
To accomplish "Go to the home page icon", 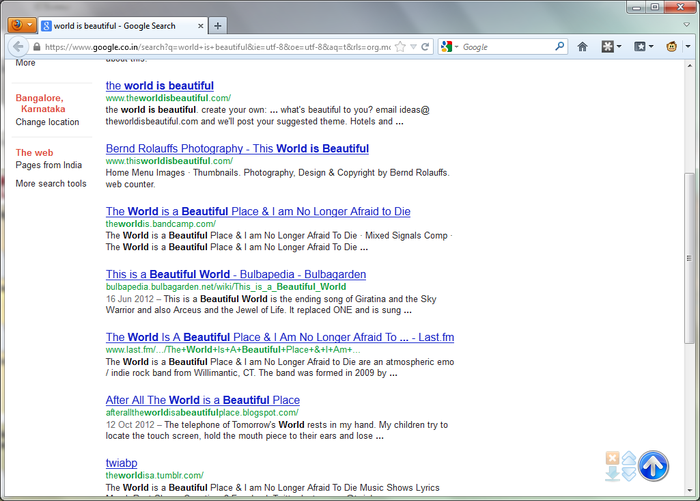I will (583, 46).
